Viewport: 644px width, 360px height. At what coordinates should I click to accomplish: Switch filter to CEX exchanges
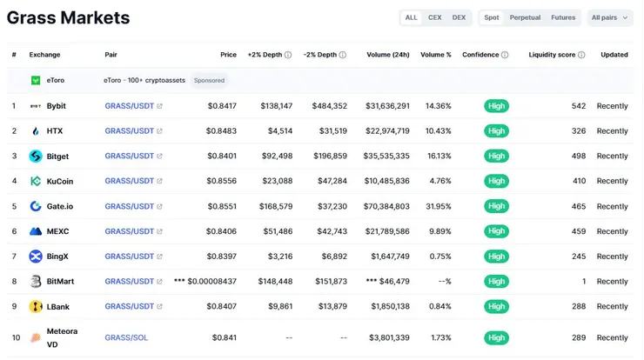click(x=434, y=17)
